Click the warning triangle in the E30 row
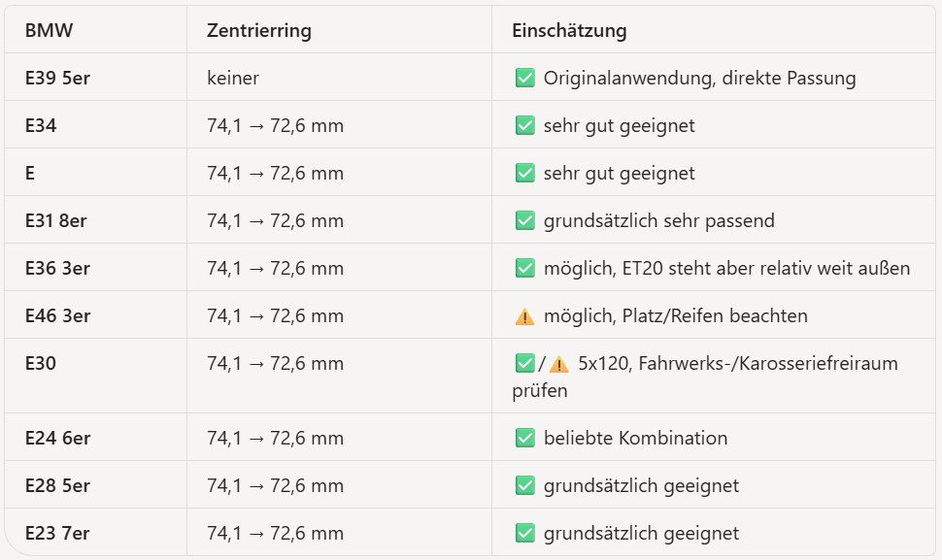 (x=558, y=364)
